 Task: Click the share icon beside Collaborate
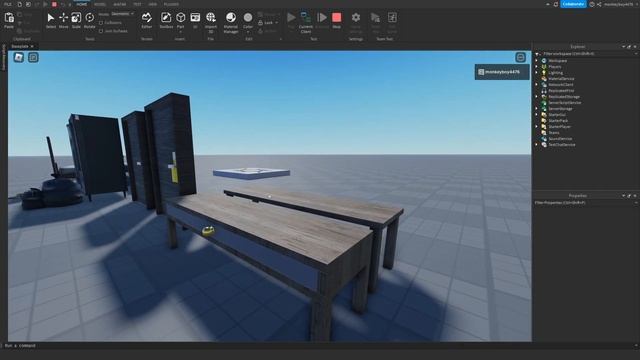tap(599, 4)
